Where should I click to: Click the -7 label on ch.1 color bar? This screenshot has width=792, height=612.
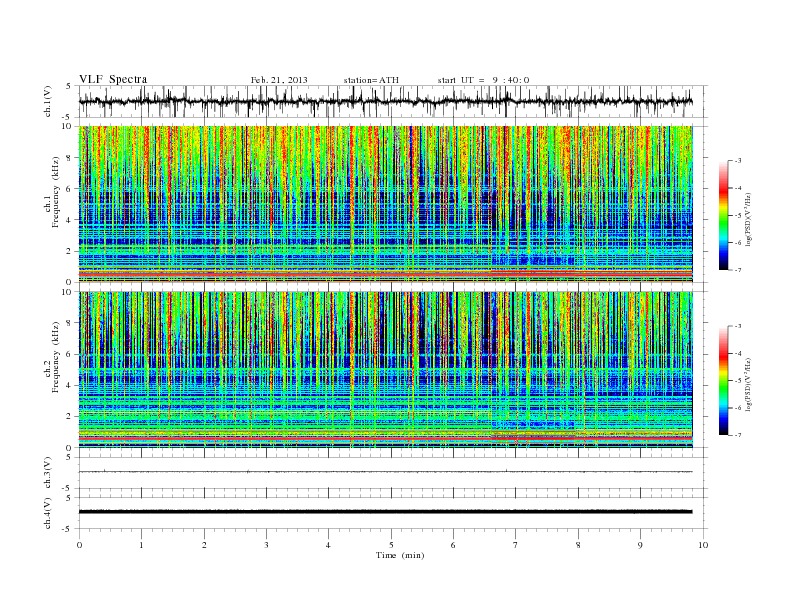(x=737, y=270)
